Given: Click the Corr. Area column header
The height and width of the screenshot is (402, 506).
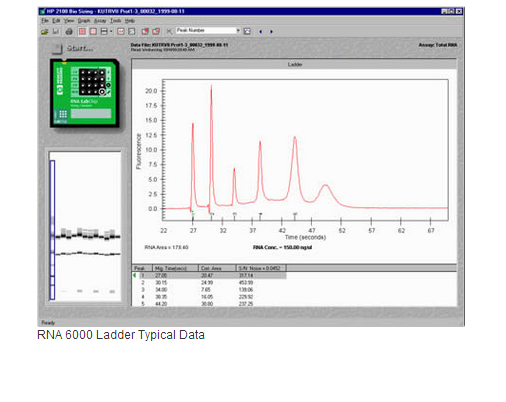Looking at the screenshot, I should 218,268.
